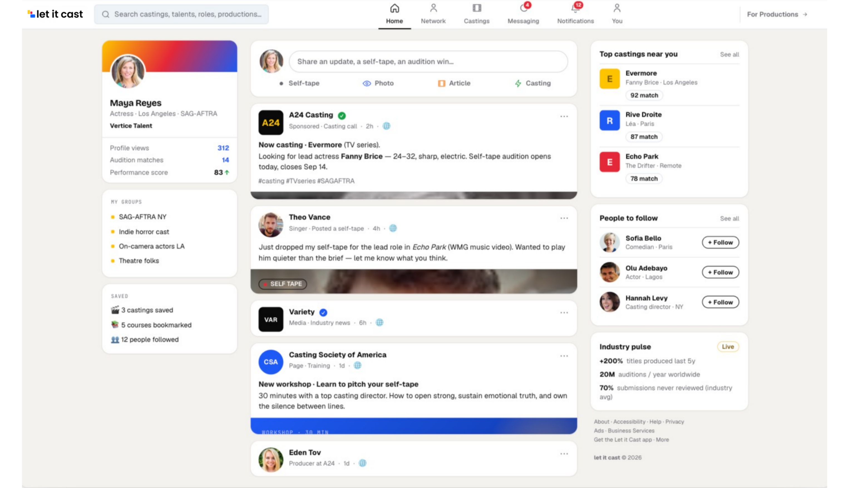The height and width of the screenshot is (488, 868).
Task: Click the Share an update field
Action: 428,62
